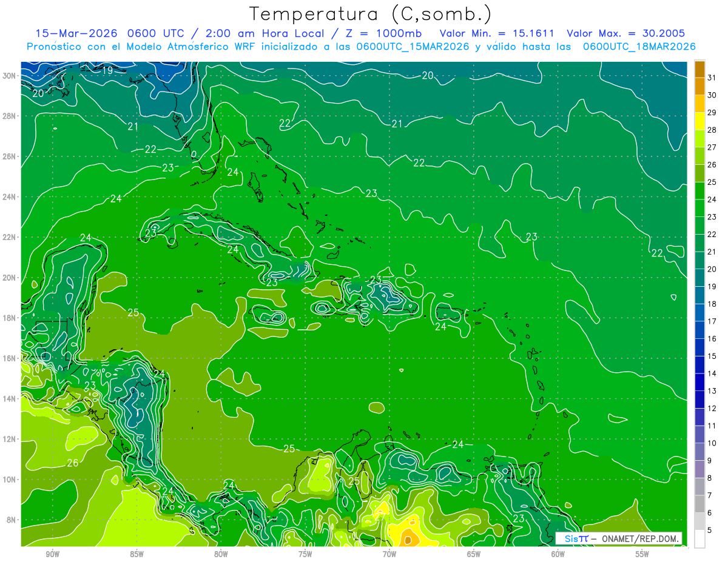Click the title "Temperatura (C,somb.)"
Image resolution: width=728 pixels, height=562 pixels.
tap(371, 14)
